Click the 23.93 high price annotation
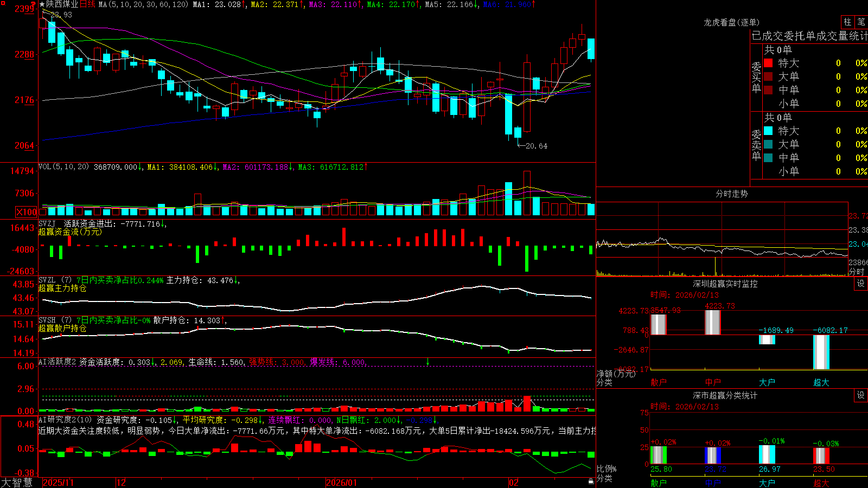Viewport: 868px width, 488px height. [61, 15]
